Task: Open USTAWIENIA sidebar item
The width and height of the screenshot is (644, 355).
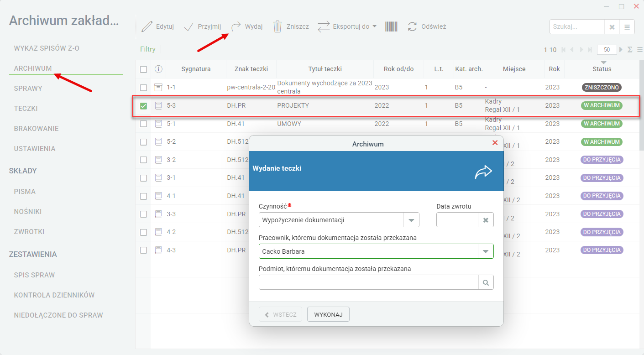Action: pos(35,148)
